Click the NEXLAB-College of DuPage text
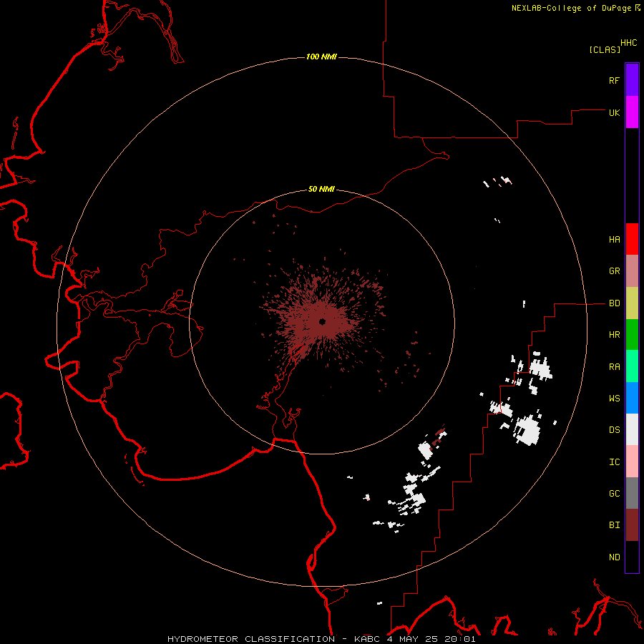The height and width of the screenshot is (644, 644). pos(571,8)
